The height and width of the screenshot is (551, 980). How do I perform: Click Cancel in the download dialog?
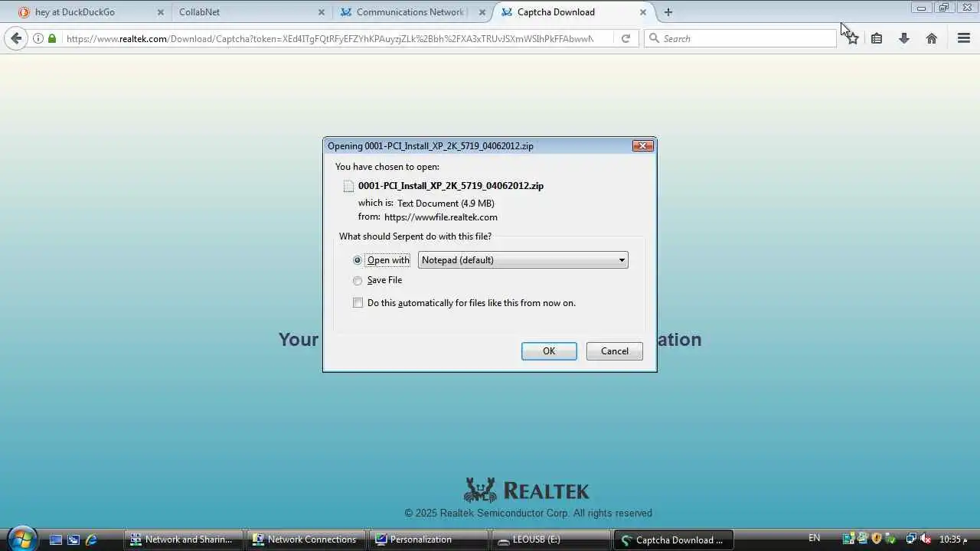615,351
